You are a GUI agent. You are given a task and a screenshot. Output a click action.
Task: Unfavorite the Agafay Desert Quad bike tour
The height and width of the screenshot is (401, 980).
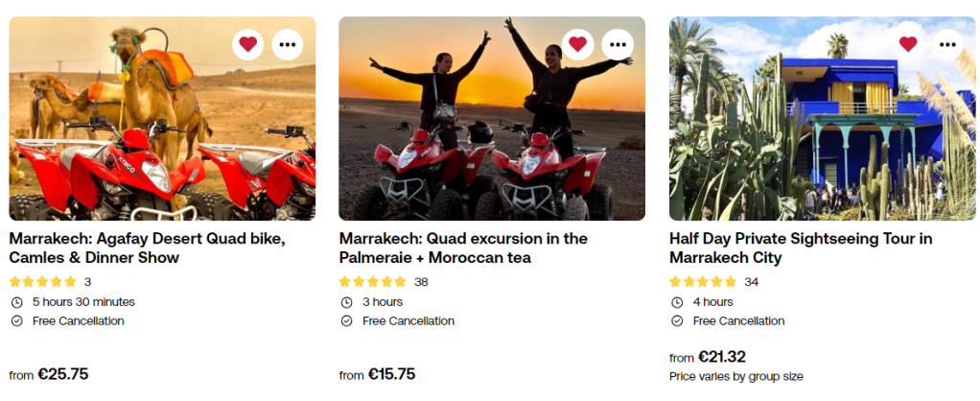click(247, 44)
